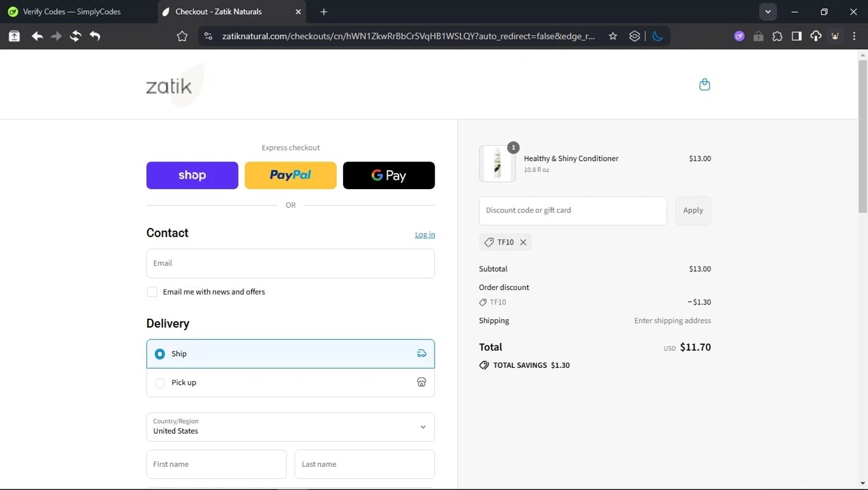
Task: Click the small star in address bar
Action: (613, 36)
